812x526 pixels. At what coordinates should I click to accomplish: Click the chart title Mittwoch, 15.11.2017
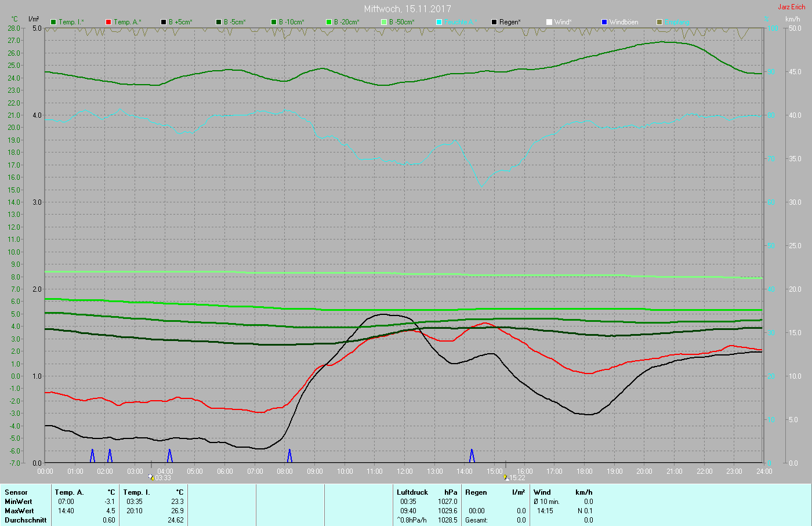pyautogui.click(x=408, y=9)
